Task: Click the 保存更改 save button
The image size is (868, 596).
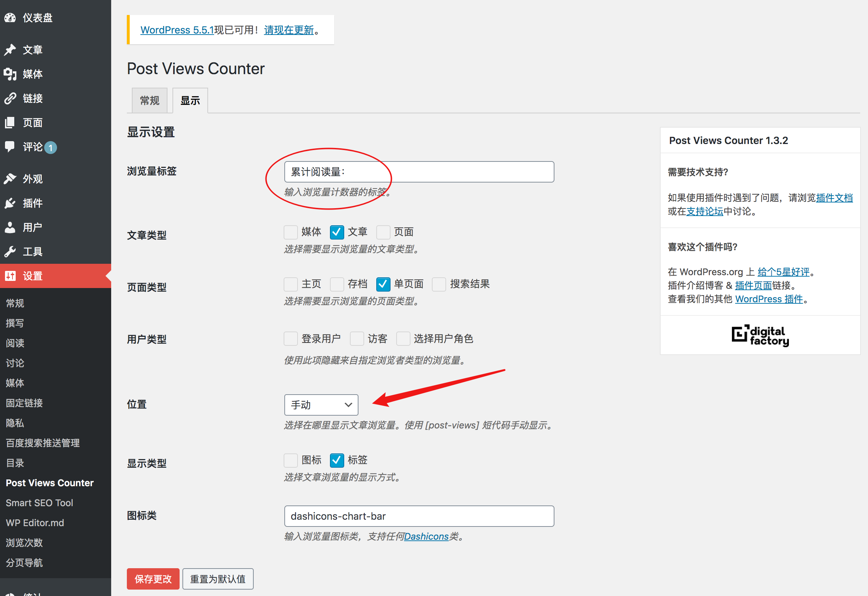Action: pos(153,579)
